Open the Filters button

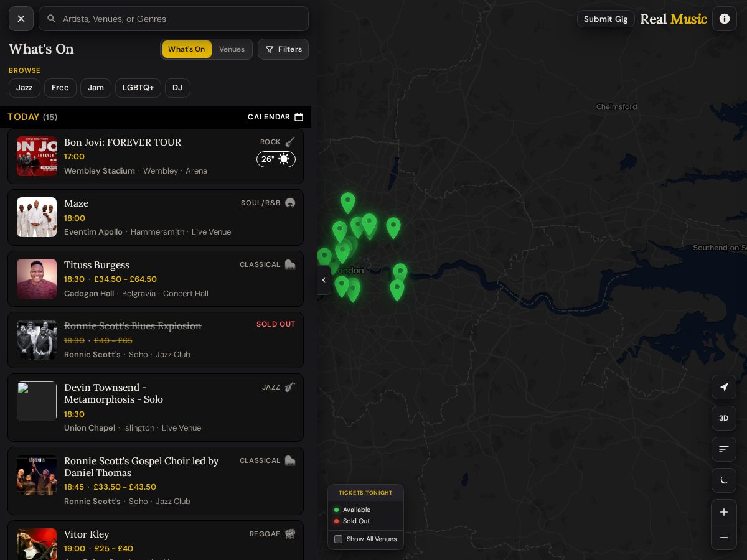[283, 49]
